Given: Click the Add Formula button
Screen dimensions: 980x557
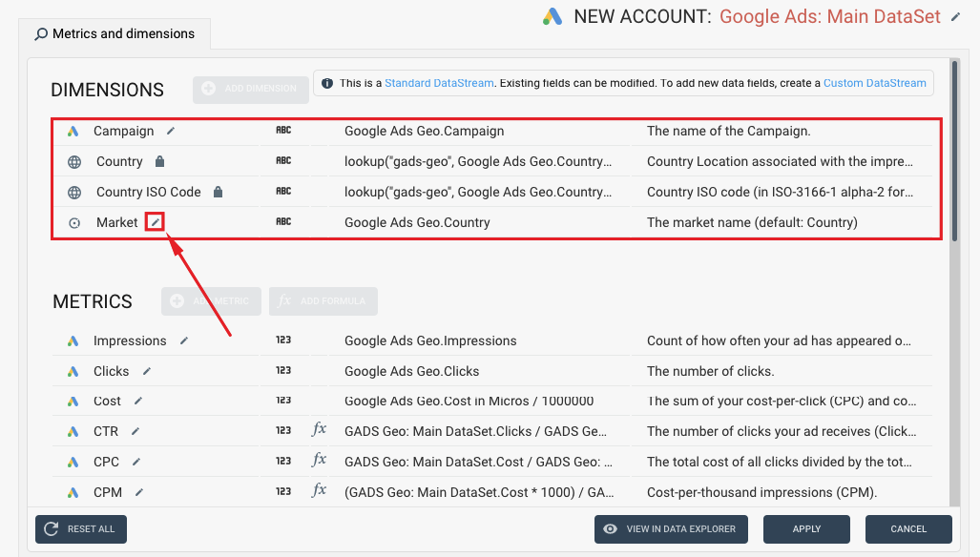Looking at the screenshot, I should pos(323,301).
